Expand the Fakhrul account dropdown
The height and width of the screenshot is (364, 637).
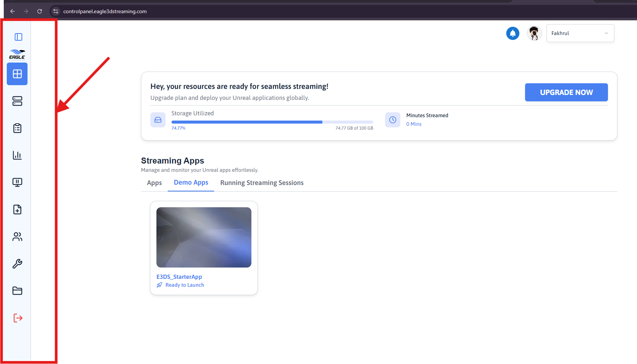tap(580, 33)
